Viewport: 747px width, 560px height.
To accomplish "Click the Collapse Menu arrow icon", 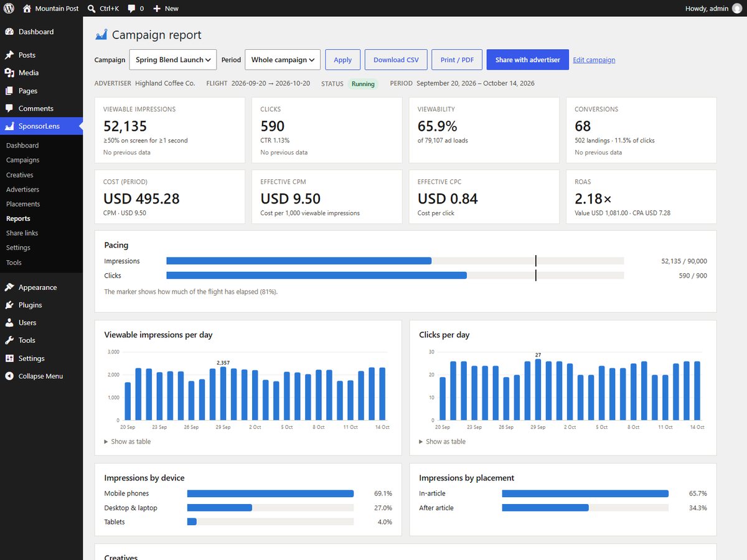I will click(x=9, y=376).
